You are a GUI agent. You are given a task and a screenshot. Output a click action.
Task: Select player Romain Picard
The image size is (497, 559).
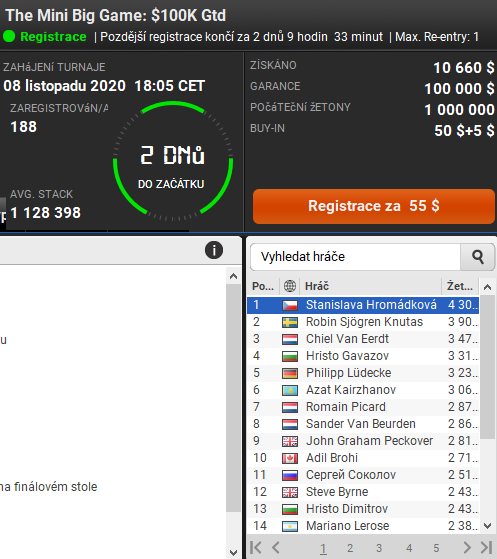pos(363,407)
